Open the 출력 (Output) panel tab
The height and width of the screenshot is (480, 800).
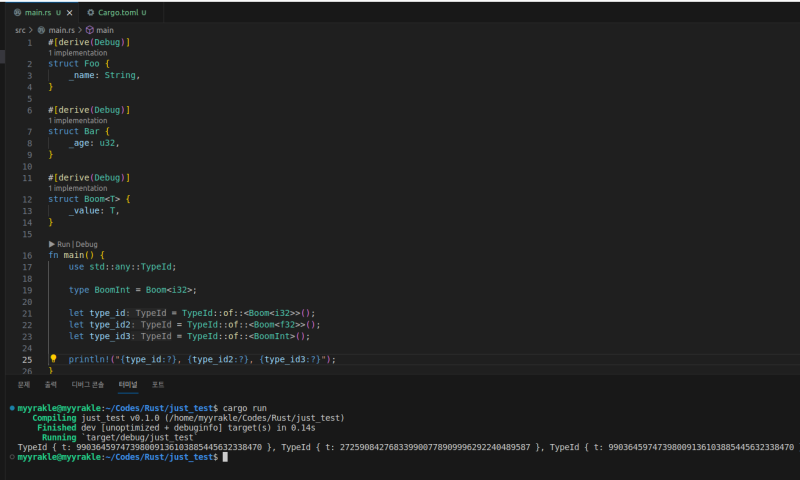(x=51, y=385)
